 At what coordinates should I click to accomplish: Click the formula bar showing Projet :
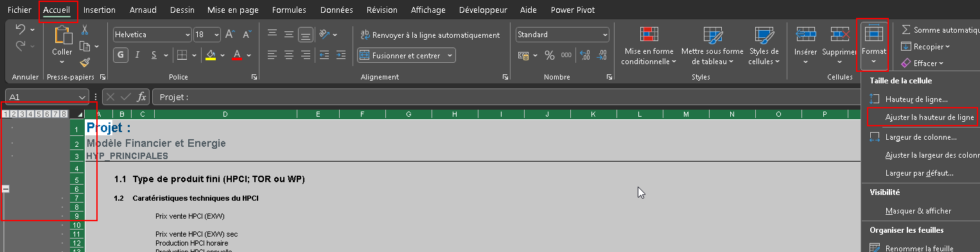point(565,97)
